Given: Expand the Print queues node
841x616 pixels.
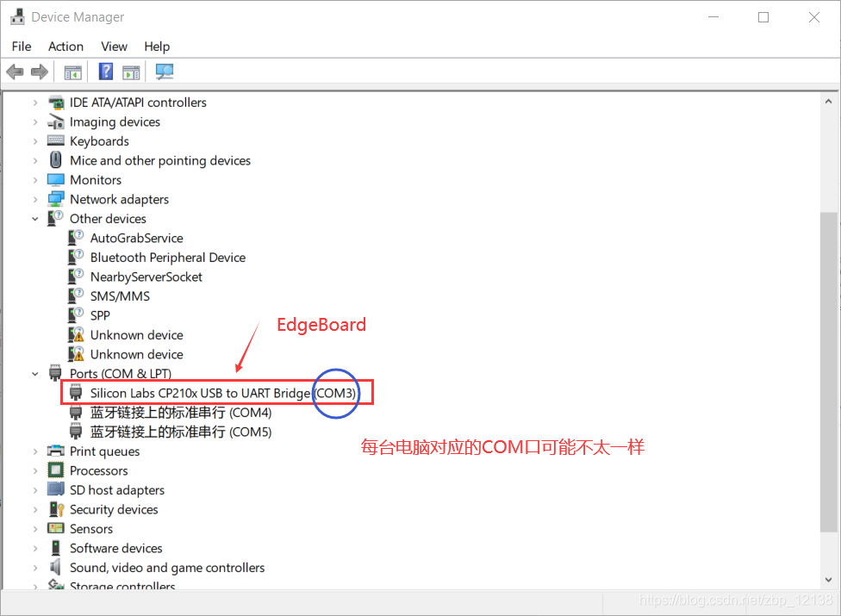Looking at the screenshot, I should [35, 451].
